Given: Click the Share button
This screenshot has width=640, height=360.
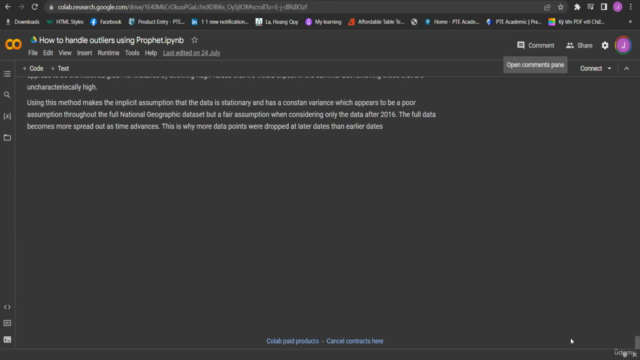Looking at the screenshot, I should click(579, 45).
